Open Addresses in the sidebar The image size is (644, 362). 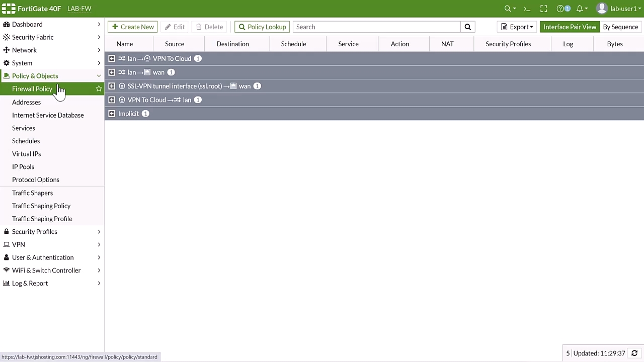[x=26, y=102]
